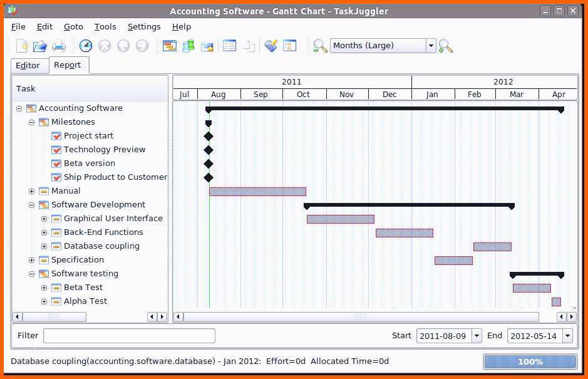Click the Zoom out magnifier
Screen dimensions: 588x379
(x=320, y=46)
